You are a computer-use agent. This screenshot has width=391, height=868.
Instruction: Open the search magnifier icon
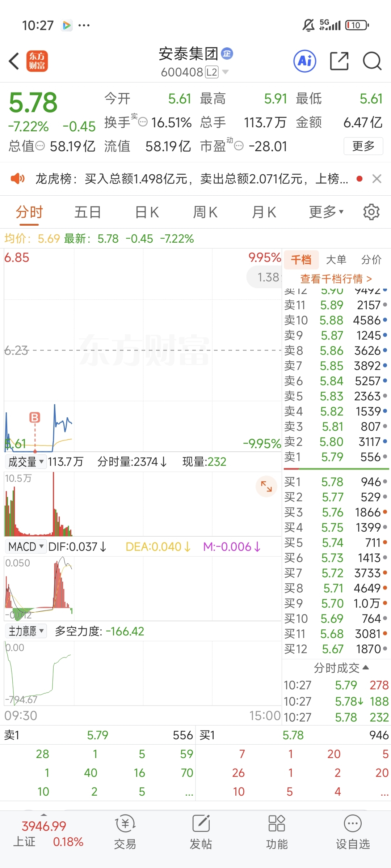(x=372, y=61)
